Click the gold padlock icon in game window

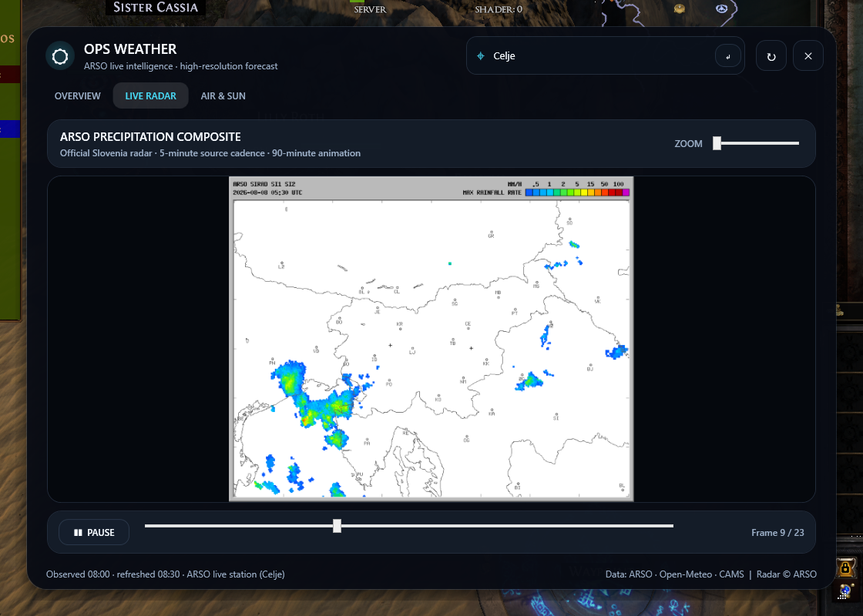coord(845,567)
